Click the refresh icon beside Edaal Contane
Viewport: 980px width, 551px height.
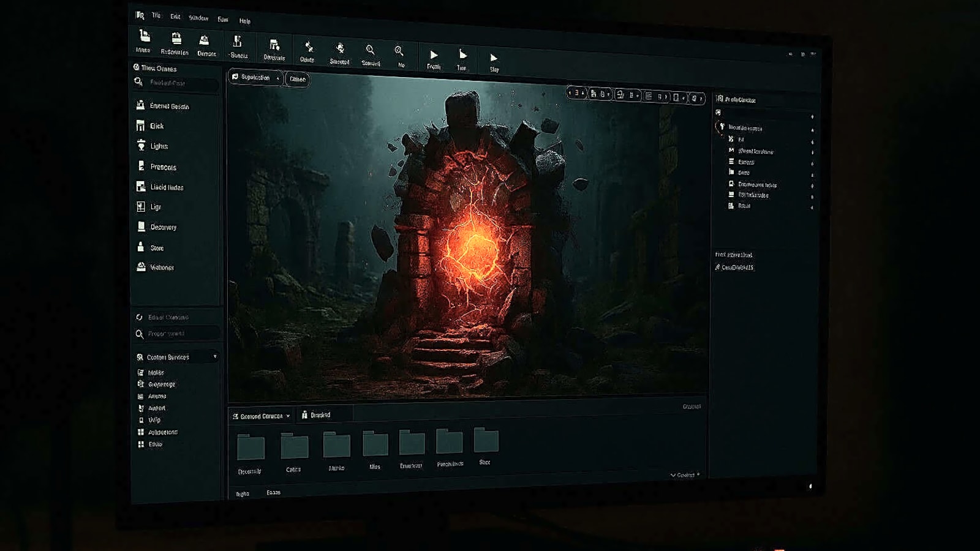click(x=139, y=317)
